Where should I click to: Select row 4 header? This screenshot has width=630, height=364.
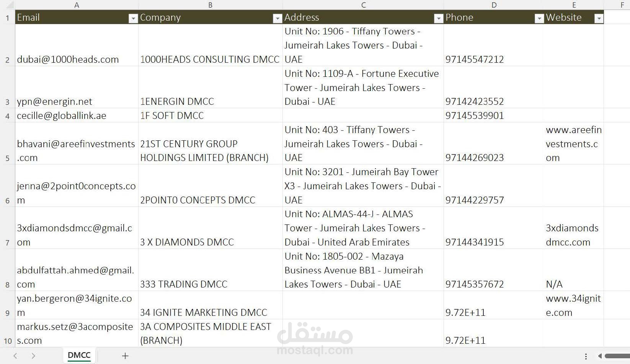pyautogui.click(x=7, y=115)
